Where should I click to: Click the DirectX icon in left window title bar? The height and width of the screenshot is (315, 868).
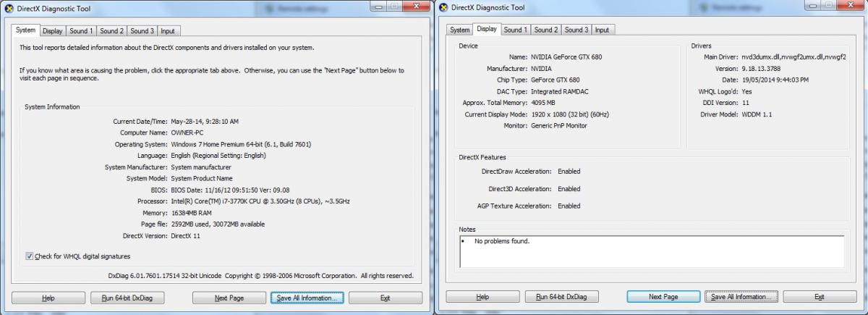[x=9, y=9]
